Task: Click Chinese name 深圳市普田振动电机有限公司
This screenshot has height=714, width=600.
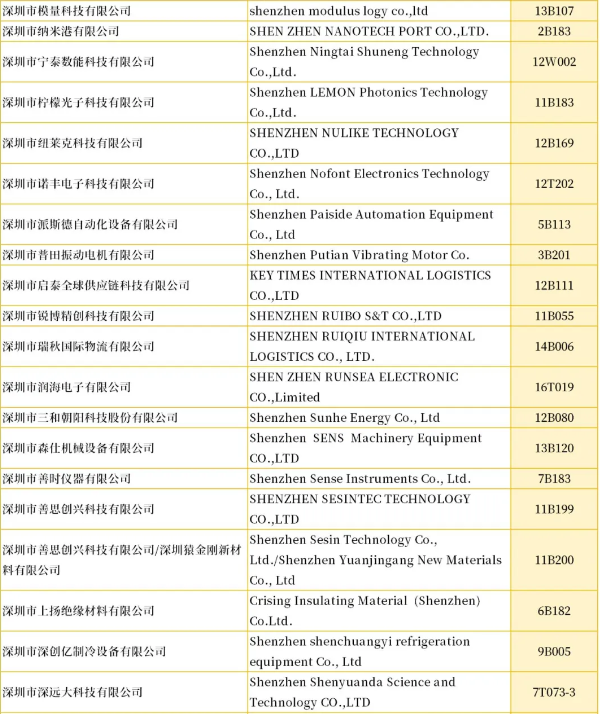Action: coord(78,255)
